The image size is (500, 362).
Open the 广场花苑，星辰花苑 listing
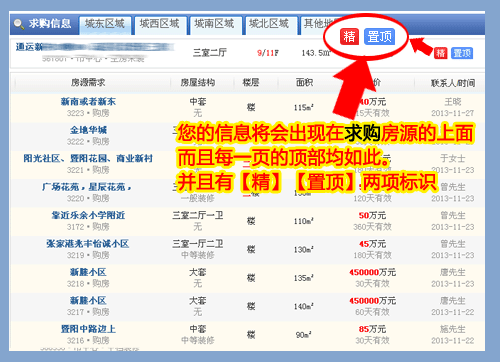click(87, 187)
